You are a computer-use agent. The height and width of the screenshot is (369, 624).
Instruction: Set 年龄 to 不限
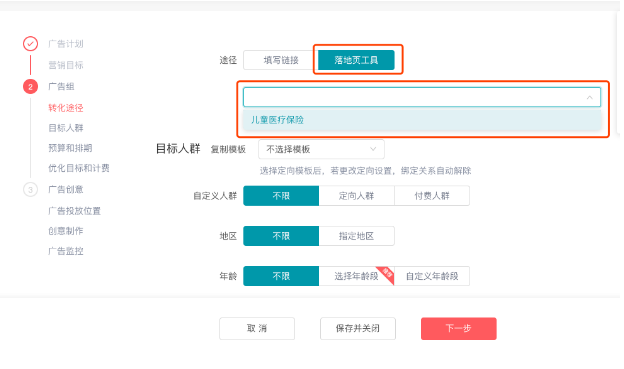pos(281,276)
